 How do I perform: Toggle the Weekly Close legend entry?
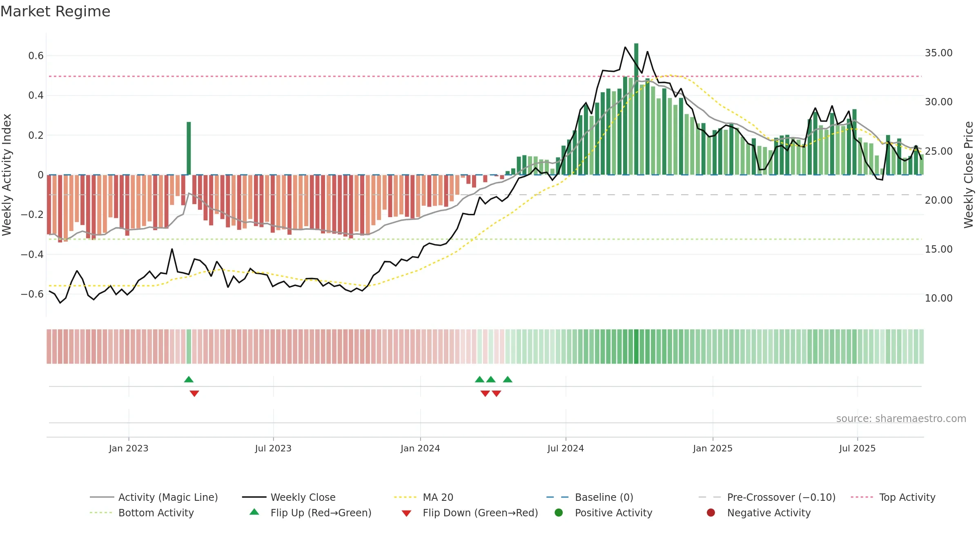click(289, 497)
